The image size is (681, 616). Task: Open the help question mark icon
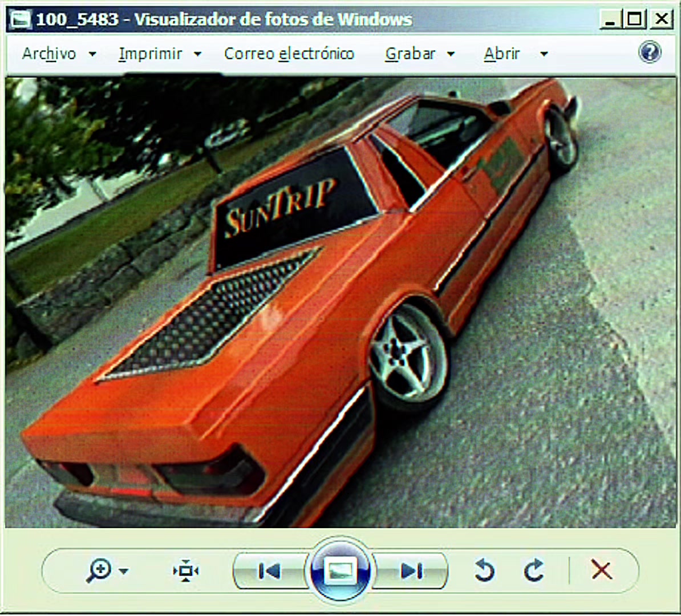click(650, 52)
